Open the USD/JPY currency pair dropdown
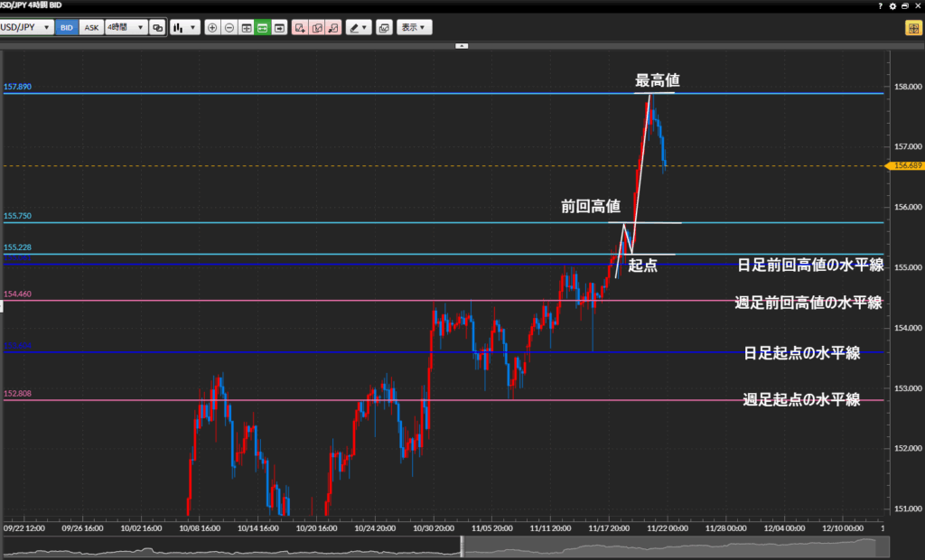Screen dimensions: 925x560 point(26,28)
